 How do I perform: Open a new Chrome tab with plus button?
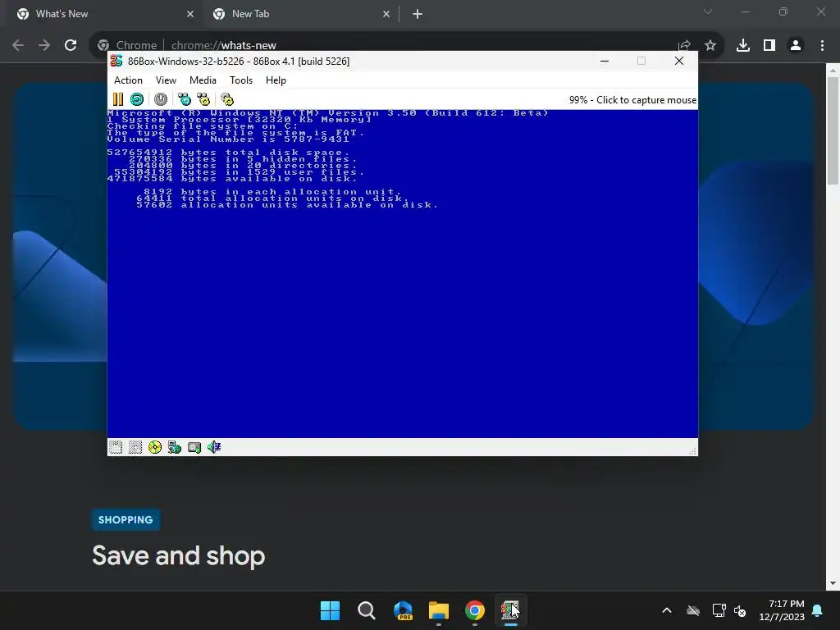(418, 14)
